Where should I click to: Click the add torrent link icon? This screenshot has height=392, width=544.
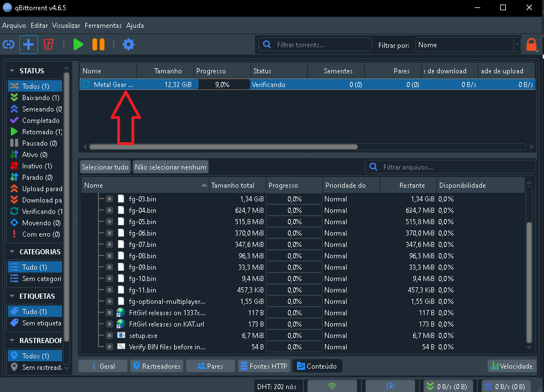(x=9, y=44)
